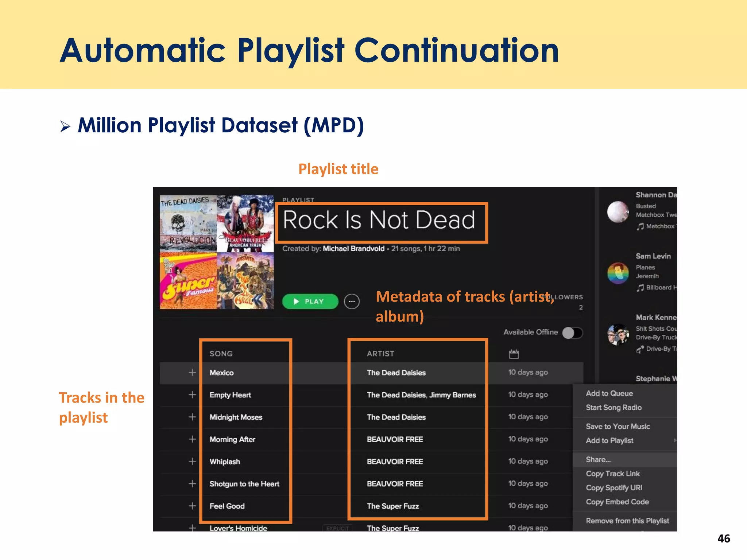This screenshot has width=747, height=560.
Task: Add Whiplash using its plus icon
Action: 192,462
